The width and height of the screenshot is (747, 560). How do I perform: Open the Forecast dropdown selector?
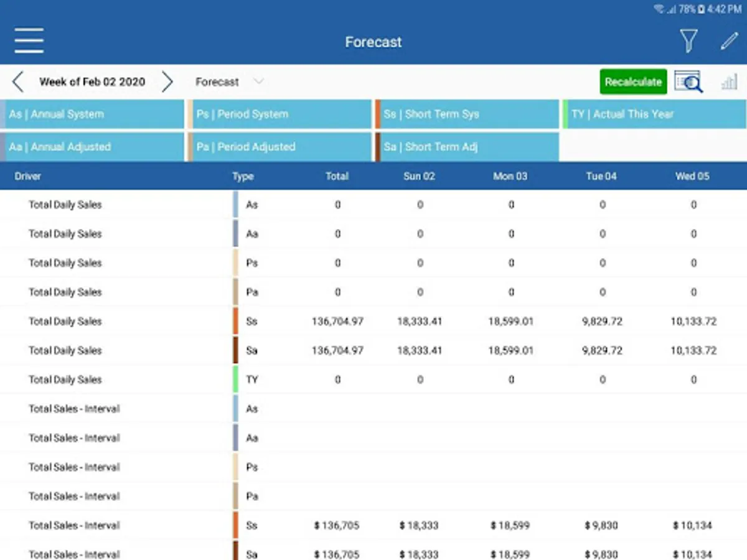pos(230,82)
